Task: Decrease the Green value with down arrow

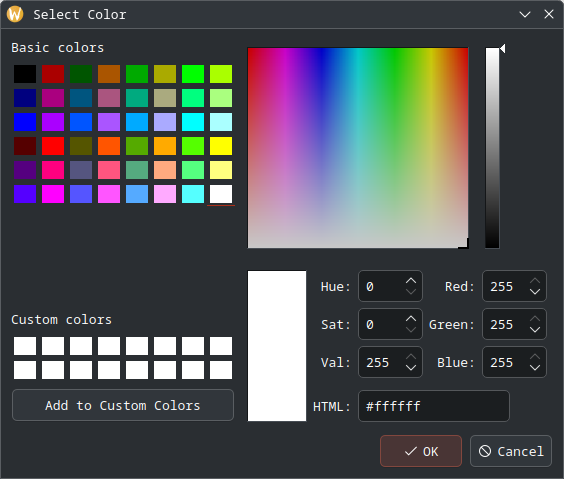Action: coord(535,330)
